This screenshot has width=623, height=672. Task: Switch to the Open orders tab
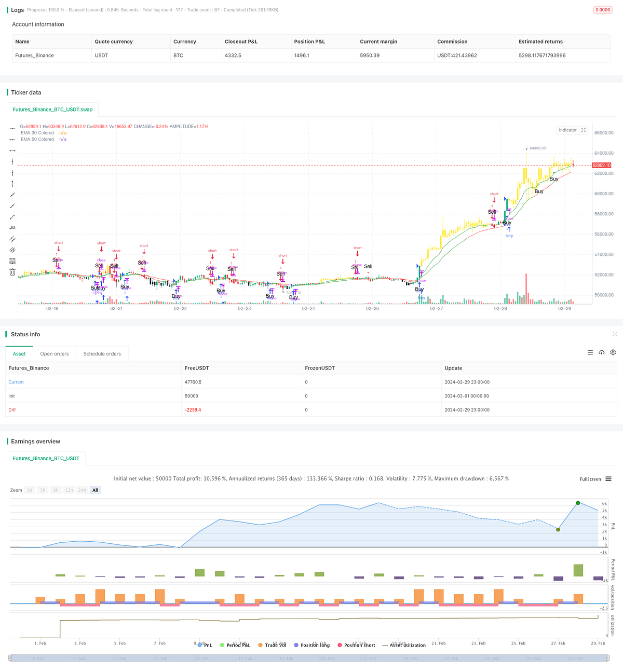coord(54,353)
